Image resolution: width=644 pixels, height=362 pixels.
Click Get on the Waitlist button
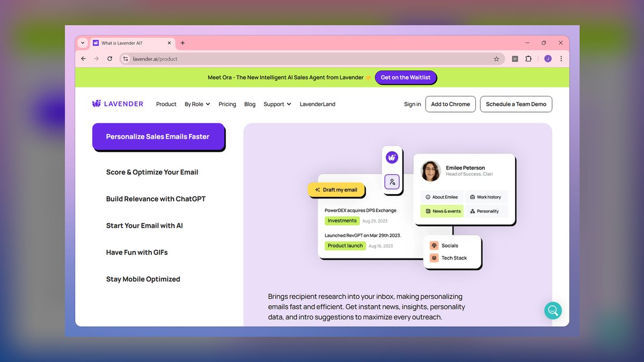(x=406, y=77)
